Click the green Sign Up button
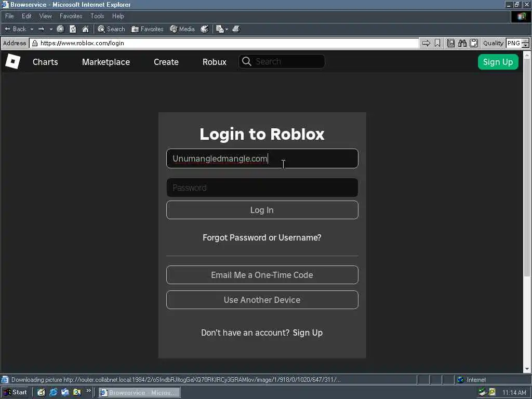The image size is (532, 399). 498,62
